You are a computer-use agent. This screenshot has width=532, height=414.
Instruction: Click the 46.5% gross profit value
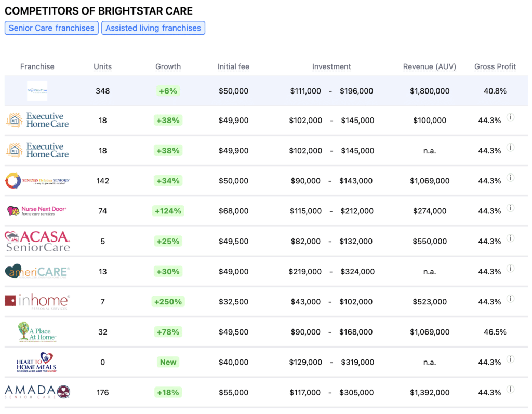tap(495, 331)
